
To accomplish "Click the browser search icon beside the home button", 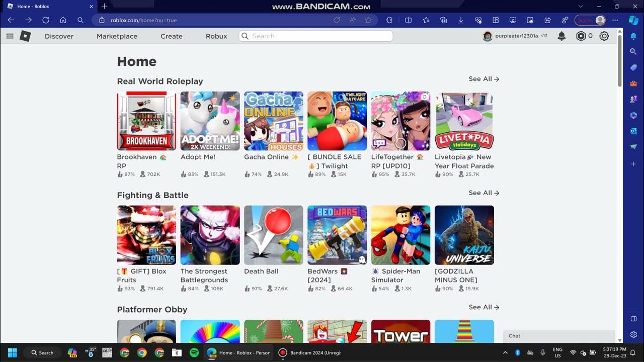I will 80,20.
